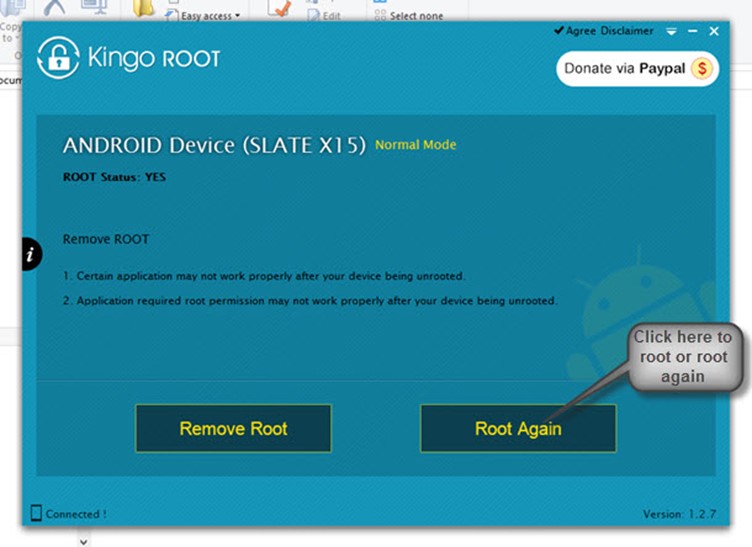Close the Kingo ROOT window

[714, 31]
